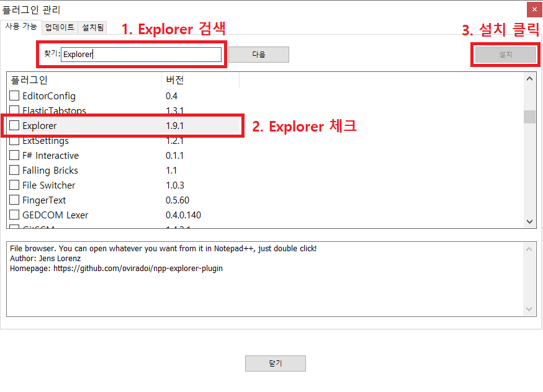
Task: Click version 0.5.60 of FingerText
Action: (x=177, y=200)
